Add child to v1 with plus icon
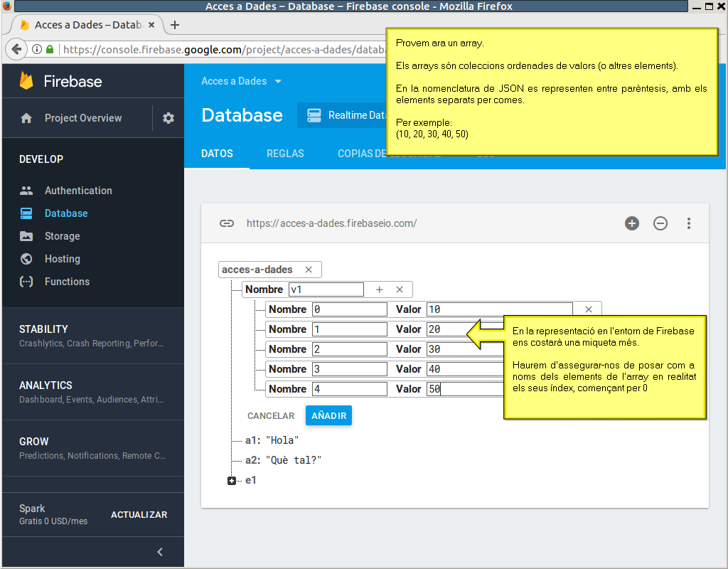The width and height of the screenshot is (728, 569). 380,289
